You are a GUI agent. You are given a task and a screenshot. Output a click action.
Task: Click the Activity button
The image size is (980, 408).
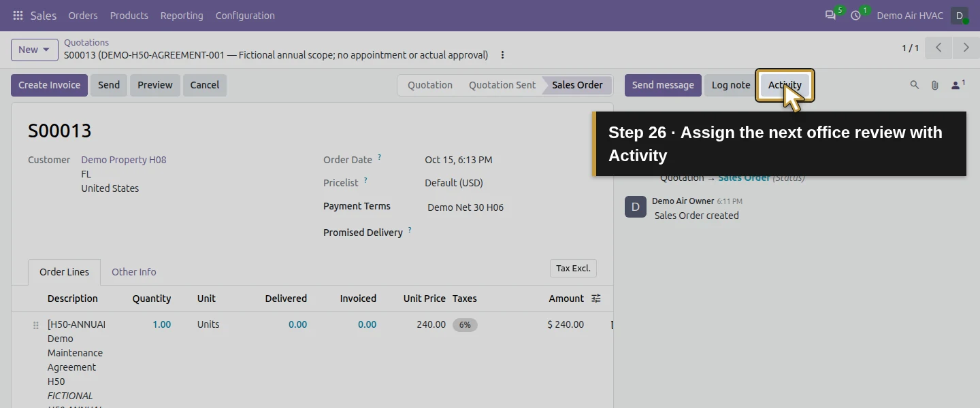click(x=785, y=85)
